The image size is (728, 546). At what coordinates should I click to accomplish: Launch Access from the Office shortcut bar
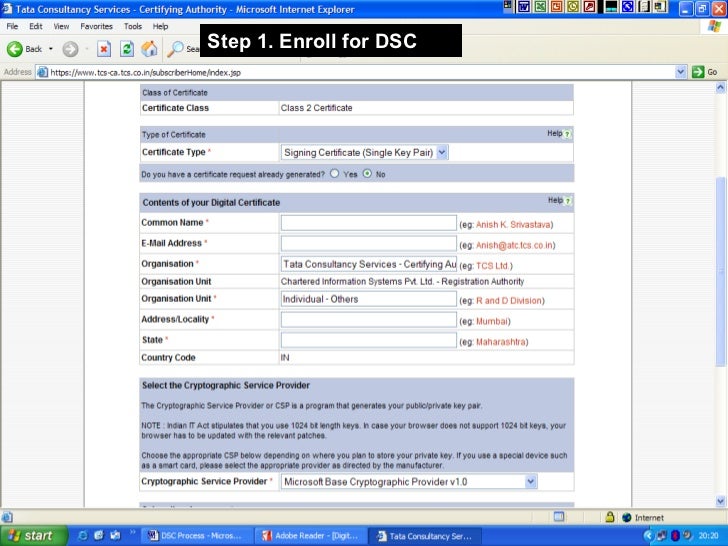[x=590, y=7]
